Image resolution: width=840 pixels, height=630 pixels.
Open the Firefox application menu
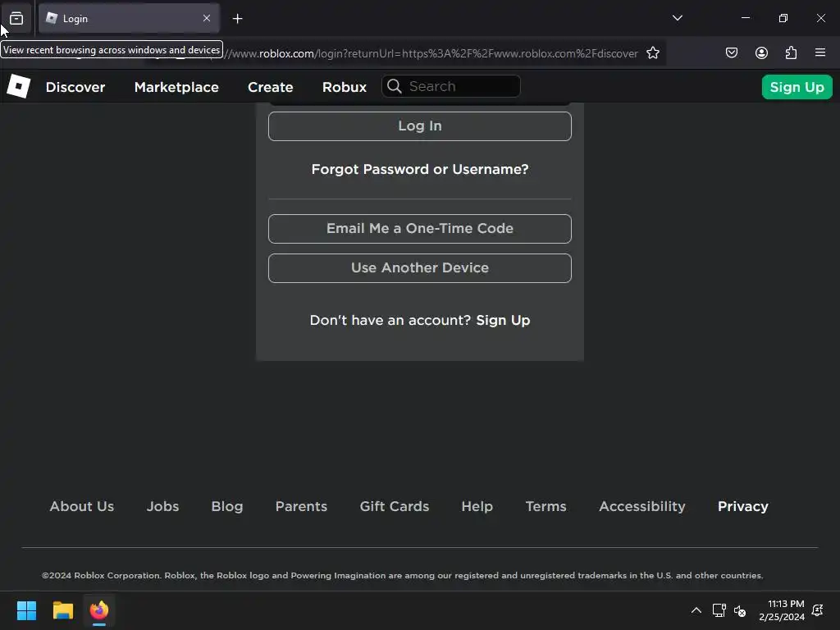click(820, 52)
